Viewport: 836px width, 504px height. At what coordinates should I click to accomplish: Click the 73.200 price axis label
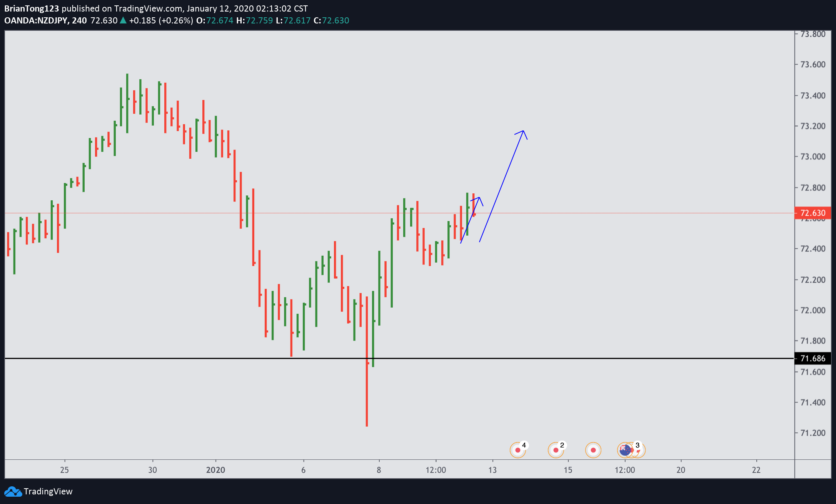tap(813, 126)
